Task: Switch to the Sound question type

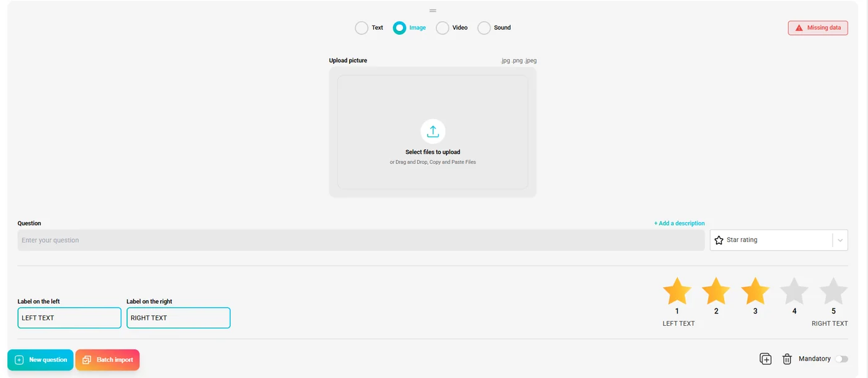Action: click(484, 27)
